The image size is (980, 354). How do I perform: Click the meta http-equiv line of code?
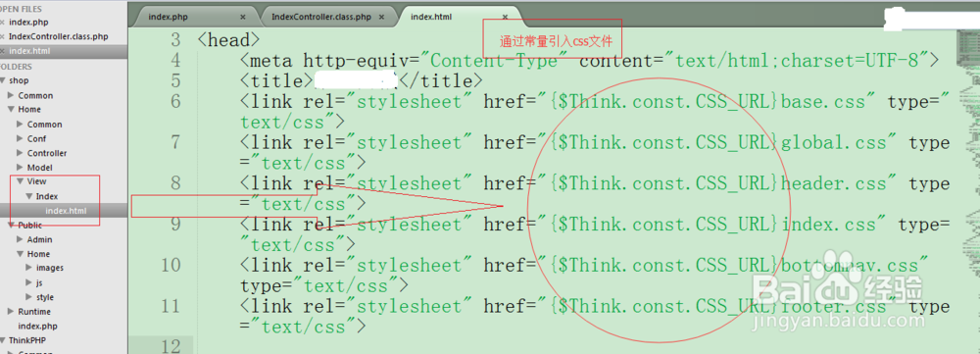[x=590, y=61]
